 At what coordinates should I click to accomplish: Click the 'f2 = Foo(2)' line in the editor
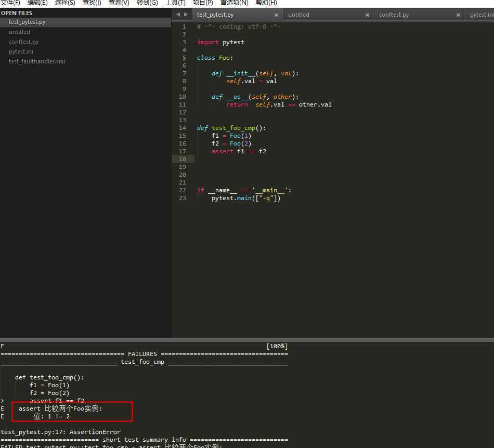coord(231,143)
